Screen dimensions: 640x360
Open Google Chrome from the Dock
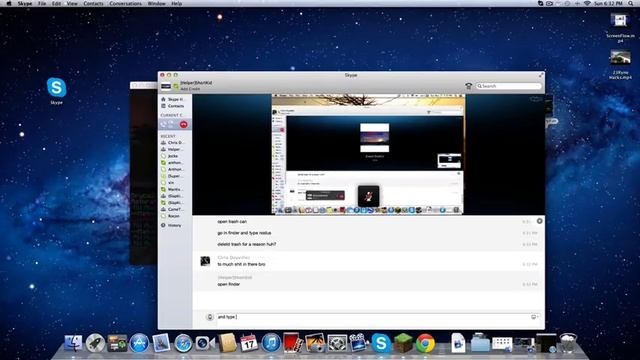[425, 343]
